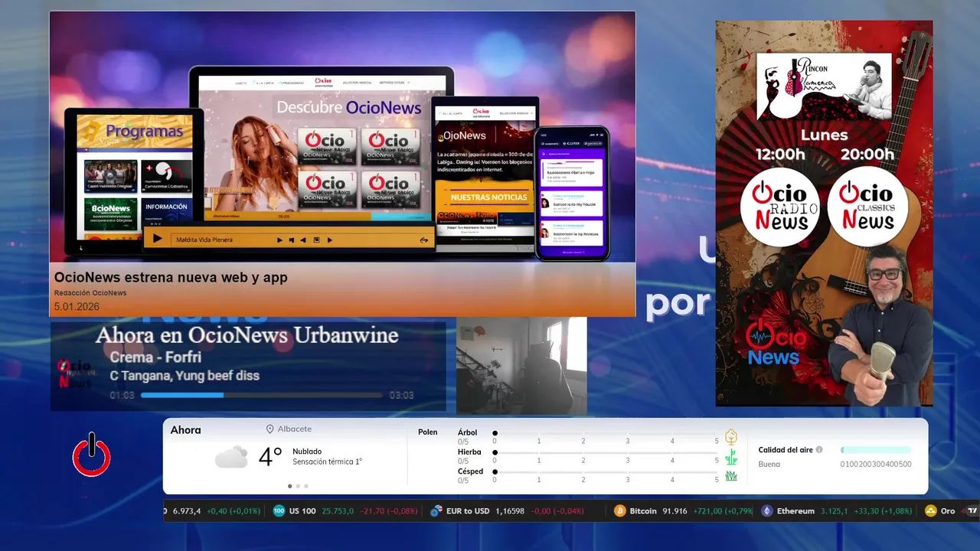Image resolution: width=980 pixels, height=551 pixels.
Task: Click the article date 5.01.2026
Action: point(77,307)
